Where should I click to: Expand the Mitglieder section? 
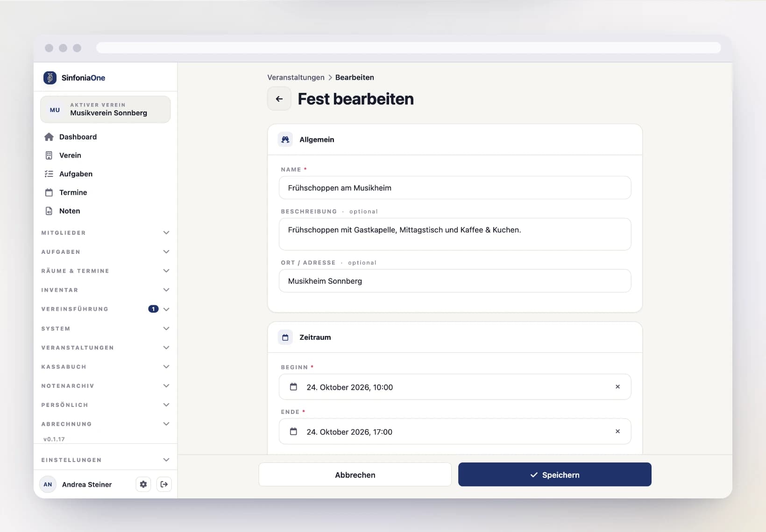[106, 233]
